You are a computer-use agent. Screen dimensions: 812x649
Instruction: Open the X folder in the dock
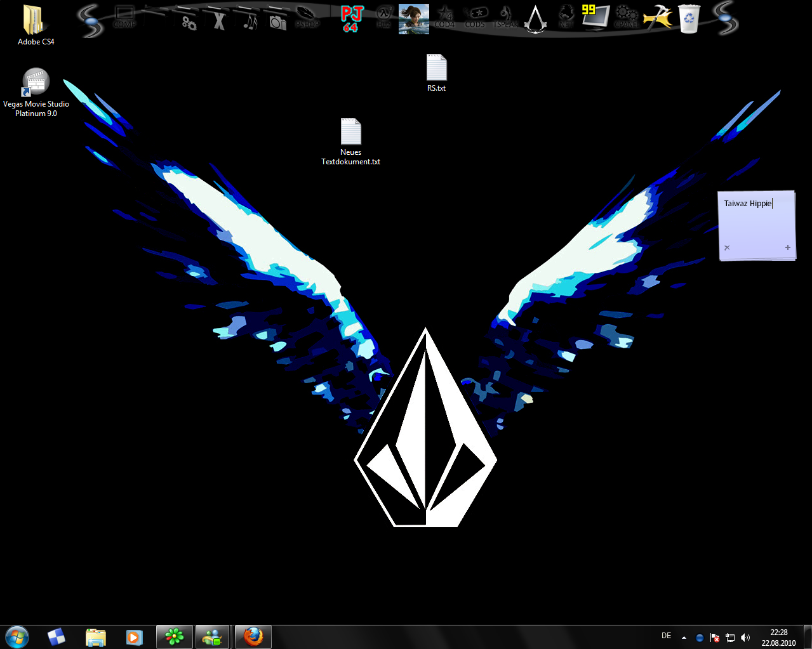pyautogui.click(x=218, y=19)
